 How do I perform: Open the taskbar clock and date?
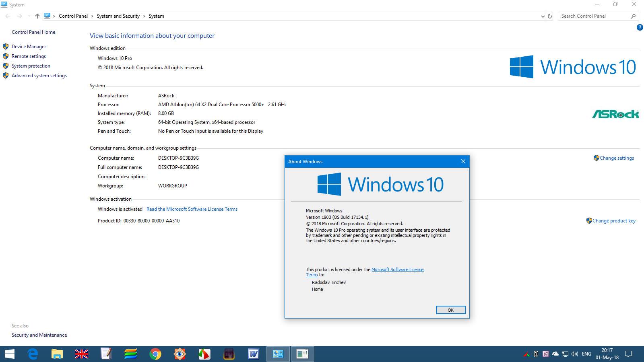pos(607,354)
